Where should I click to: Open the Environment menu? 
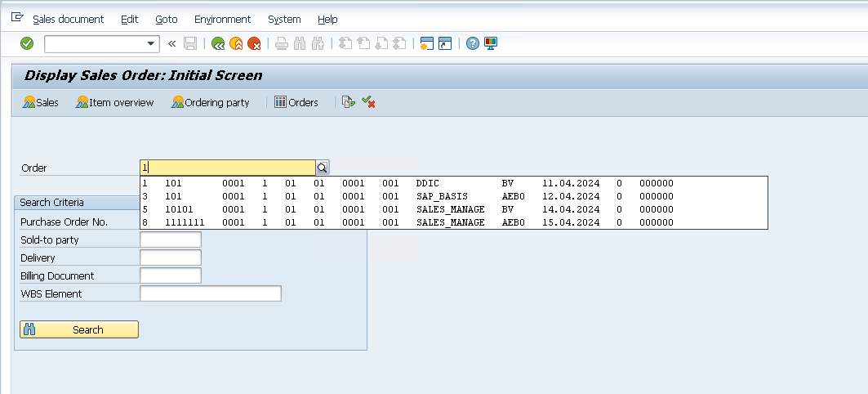pos(223,19)
